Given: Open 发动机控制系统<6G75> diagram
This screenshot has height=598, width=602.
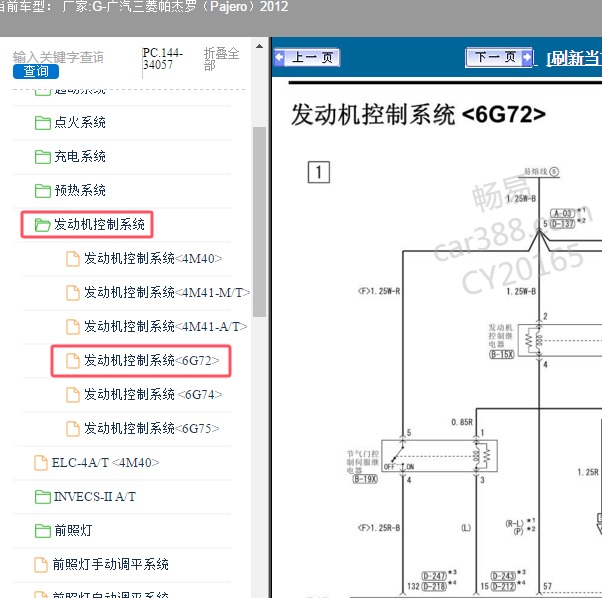Looking at the screenshot, I should tap(152, 428).
